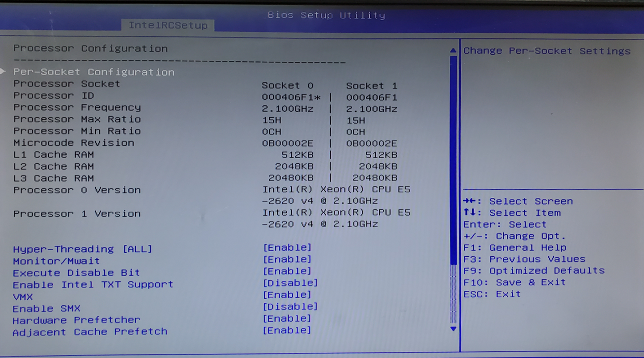Image resolution: width=644 pixels, height=358 pixels.
Task: Select Enable Intel TXT Support setting
Action: tap(93, 284)
